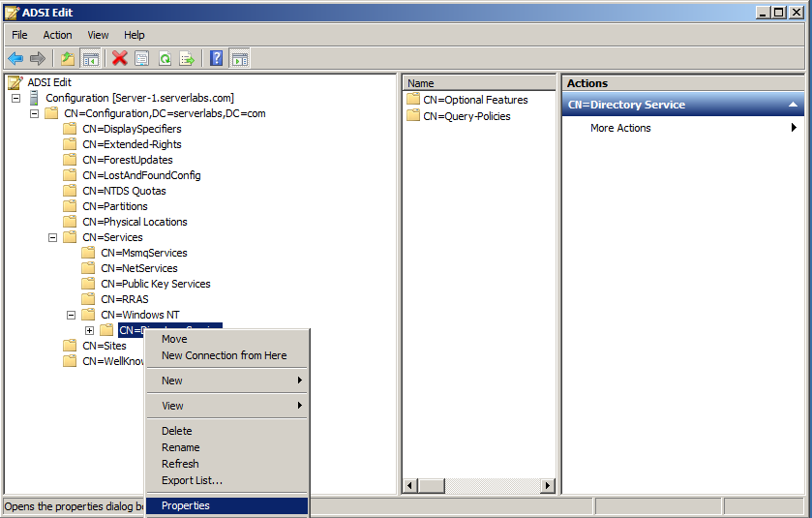This screenshot has width=812, height=518.
Task: Click the Up one level toolbar icon
Action: (68, 58)
